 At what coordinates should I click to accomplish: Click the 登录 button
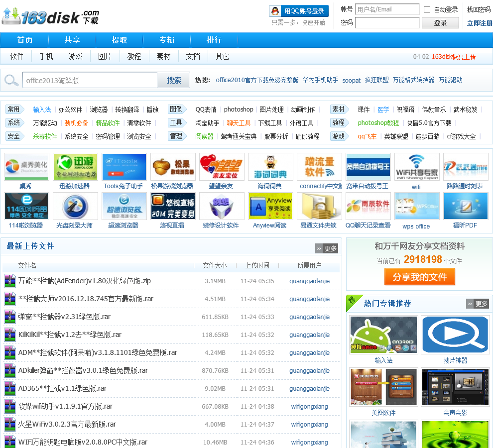point(440,22)
